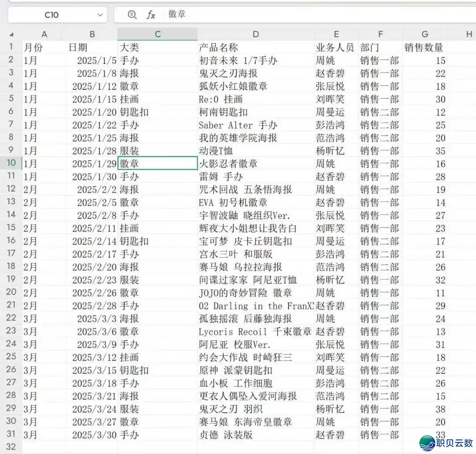Select cell 动漫T恤

[x=256, y=151]
